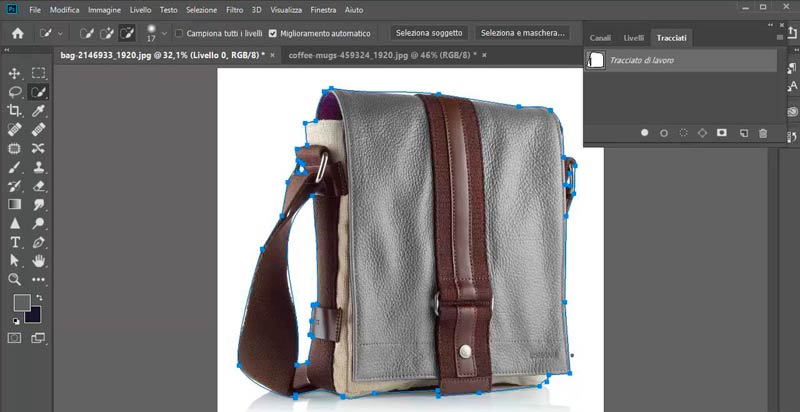The image size is (800, 412).
Task: Select the Spot Healing Brush tool
Action: pos(14,130)
